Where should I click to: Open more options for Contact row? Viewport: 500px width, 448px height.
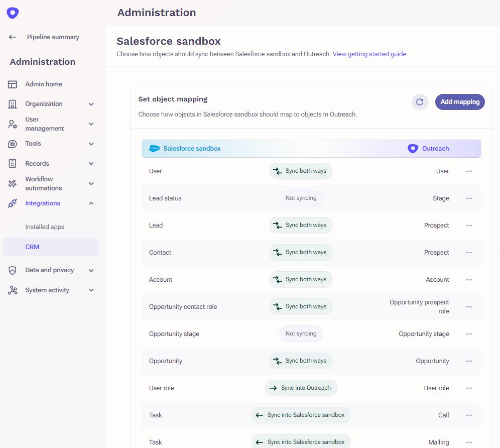tap(469, 253)
